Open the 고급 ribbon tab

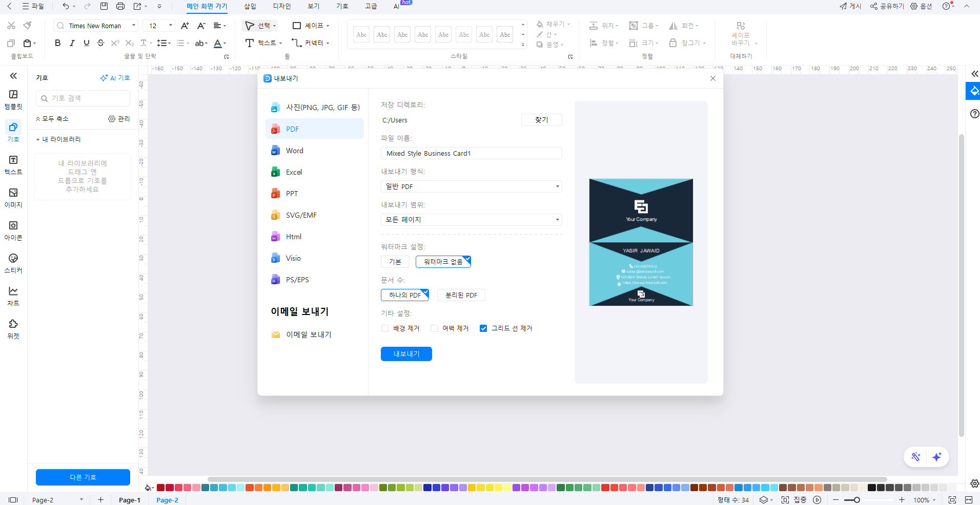(x=371, y=6)
